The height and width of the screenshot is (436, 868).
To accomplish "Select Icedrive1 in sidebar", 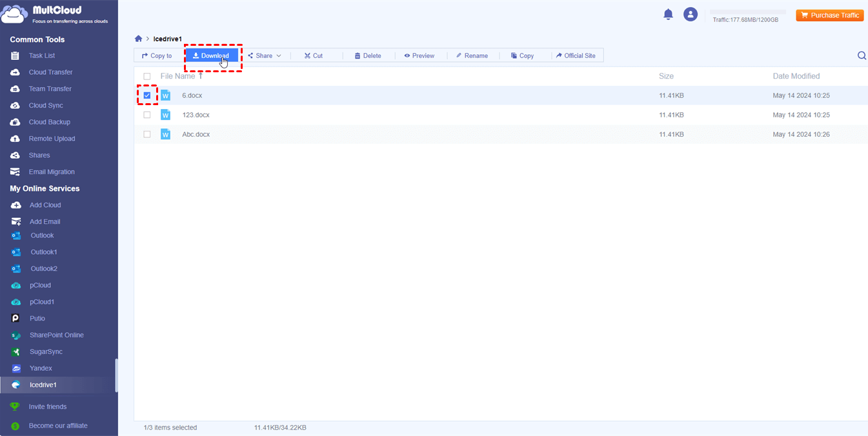I will (x=57, y=385).
